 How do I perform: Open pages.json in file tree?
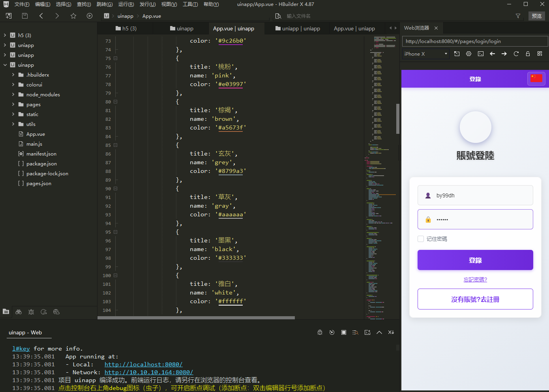coord(39,183)
